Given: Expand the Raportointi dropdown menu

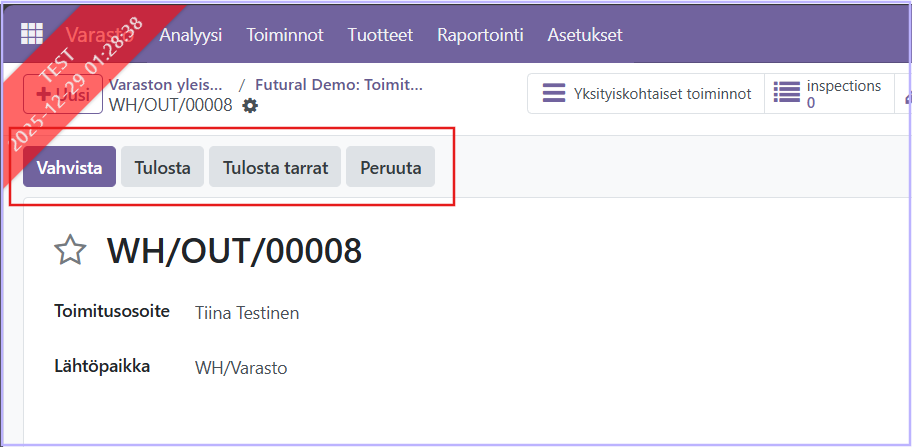Looking at the screenshot, I should click(x=480, y=34).
